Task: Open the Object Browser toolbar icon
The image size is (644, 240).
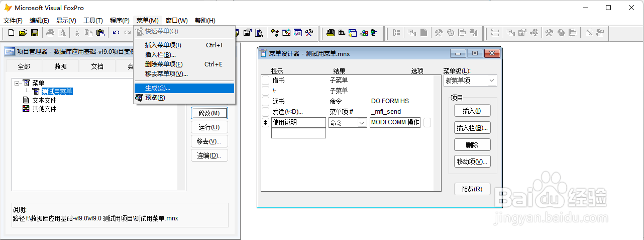Action: tap(286, 33)
